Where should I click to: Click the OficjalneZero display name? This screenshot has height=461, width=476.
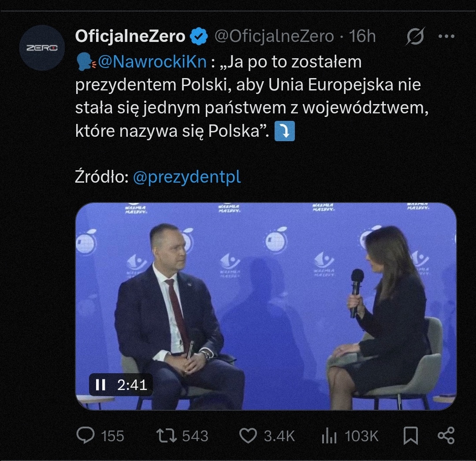click(x=130, y=36)
